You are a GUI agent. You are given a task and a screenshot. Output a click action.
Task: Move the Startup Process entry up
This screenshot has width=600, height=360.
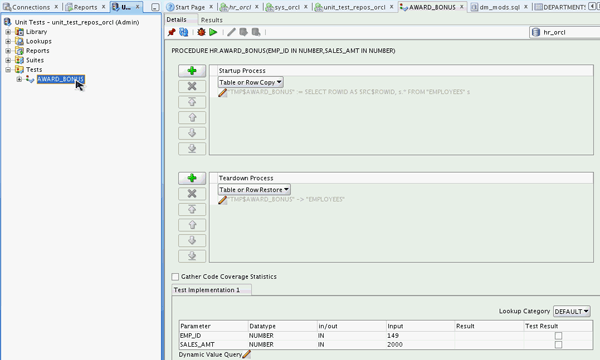tap(192, 118)
